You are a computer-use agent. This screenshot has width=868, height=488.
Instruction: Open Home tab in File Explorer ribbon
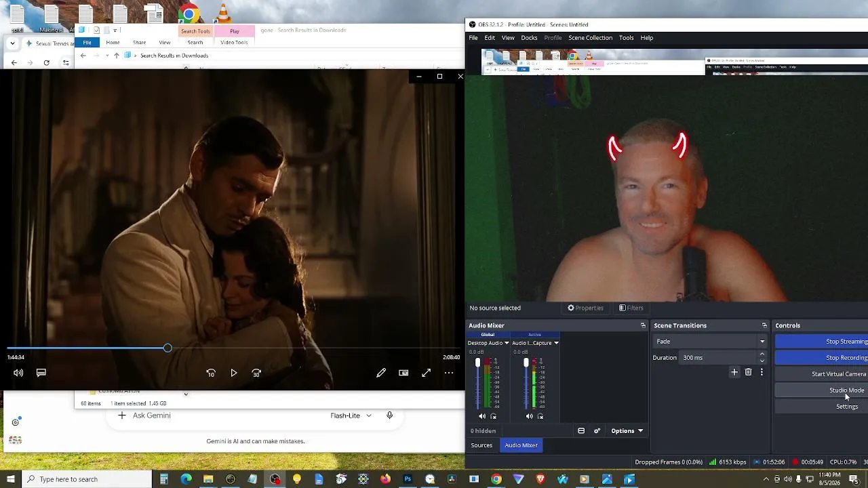pyautogui.click(x=113, y=43)
